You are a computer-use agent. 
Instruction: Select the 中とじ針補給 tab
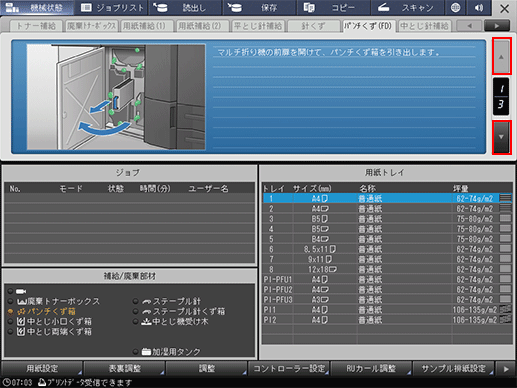point(425,26)
